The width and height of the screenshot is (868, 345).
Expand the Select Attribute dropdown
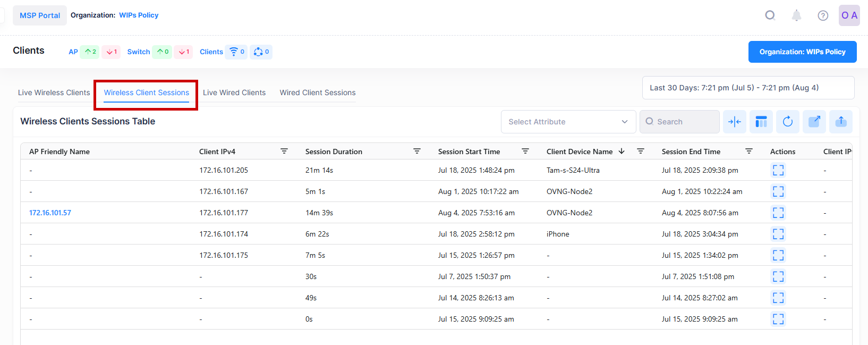tap(568, 122)
